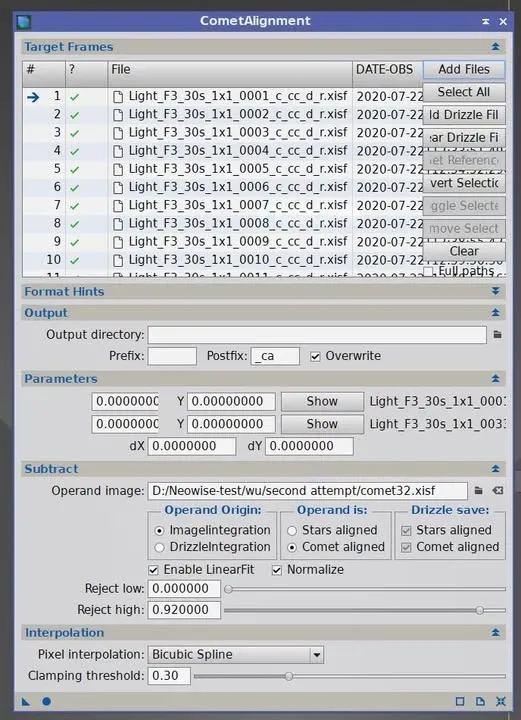Image resolution: width=521 pixels, height=720 pixels.
Task: Browse for the output directory folder icon
Action: [x=497, y=335]
